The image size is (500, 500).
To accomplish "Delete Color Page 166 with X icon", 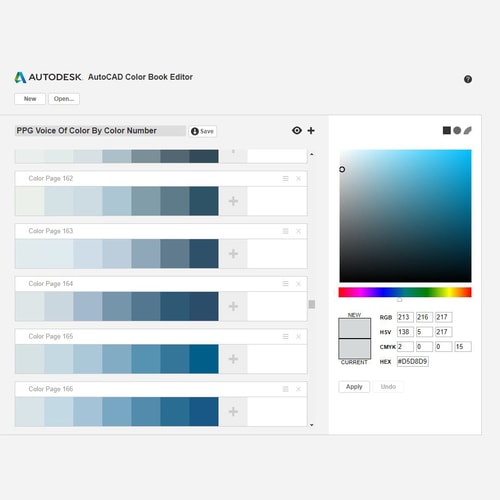I will (298, 389).
